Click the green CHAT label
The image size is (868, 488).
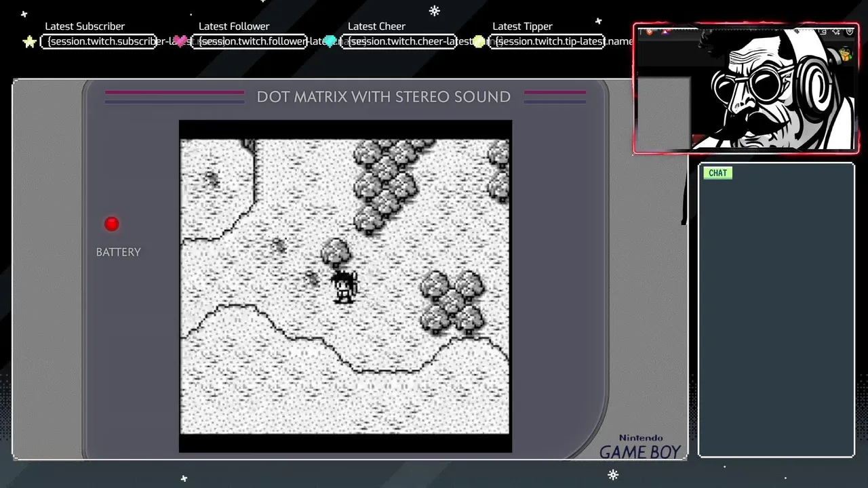(717, 173)
